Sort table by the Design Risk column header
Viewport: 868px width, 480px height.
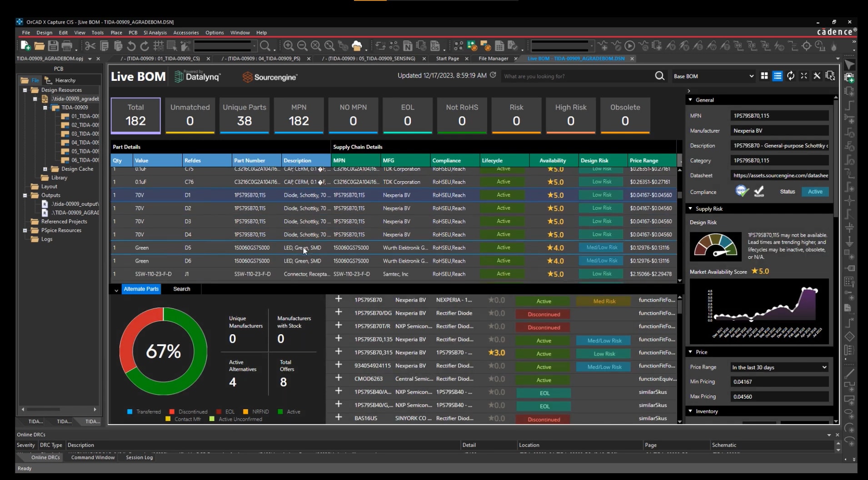tap(594, 160)
